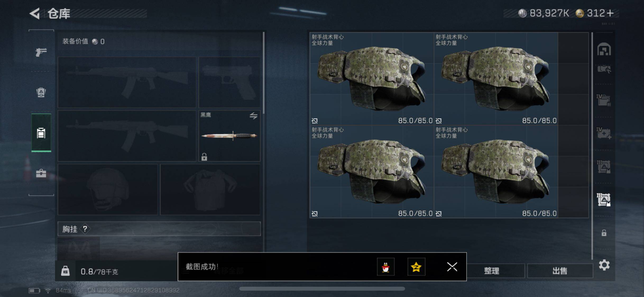Click the empty body armor equipment slot

[210, 190]
